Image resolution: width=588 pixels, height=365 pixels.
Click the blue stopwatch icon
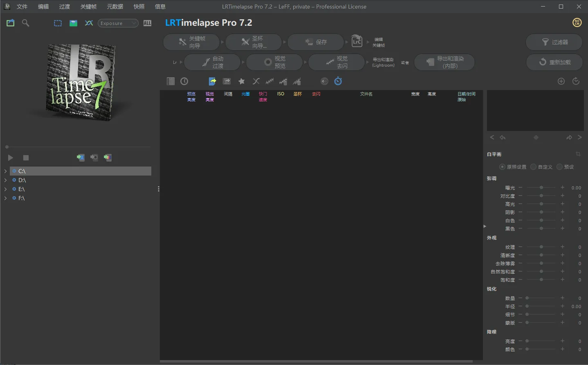(338, 81)
